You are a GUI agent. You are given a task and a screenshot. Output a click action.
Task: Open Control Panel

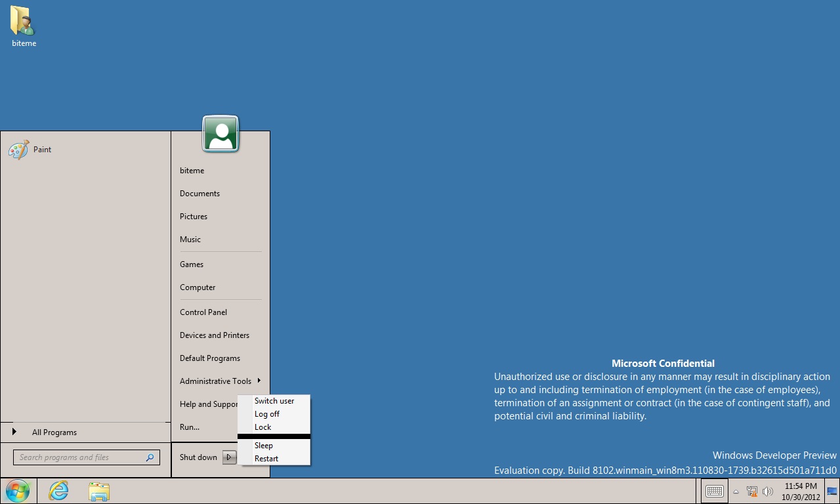203,312
